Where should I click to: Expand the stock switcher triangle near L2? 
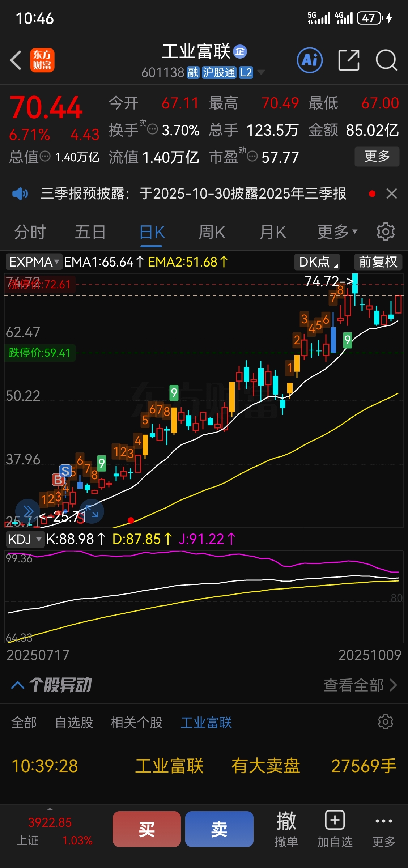tap(260, 73)
